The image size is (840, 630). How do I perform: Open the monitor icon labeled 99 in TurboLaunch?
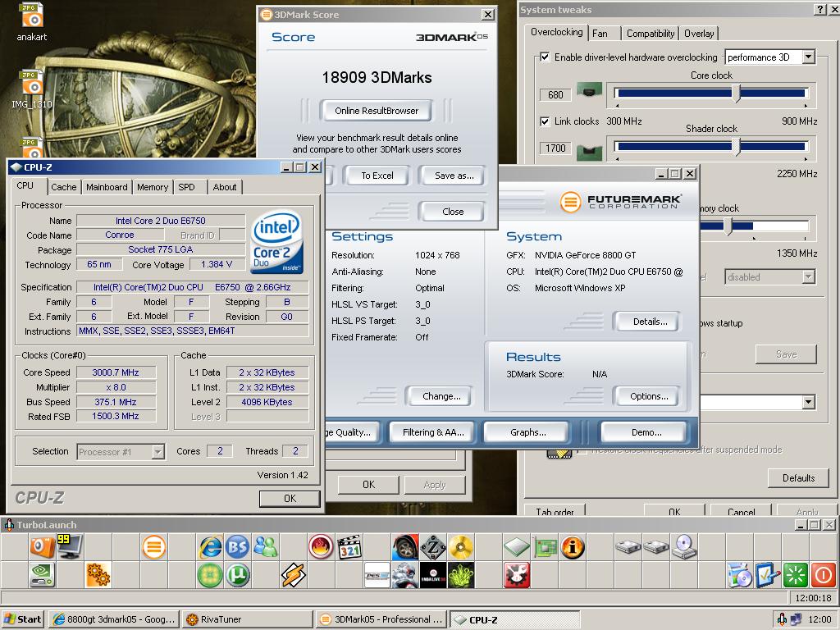71,547
